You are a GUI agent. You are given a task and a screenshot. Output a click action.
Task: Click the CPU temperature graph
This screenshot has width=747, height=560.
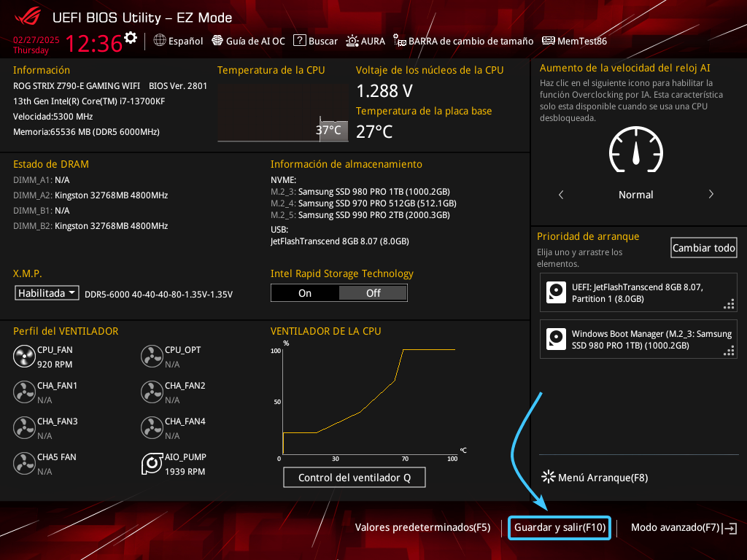pos(283,113)
